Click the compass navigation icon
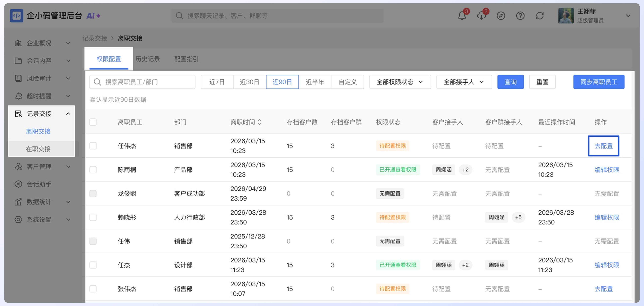 501,16
